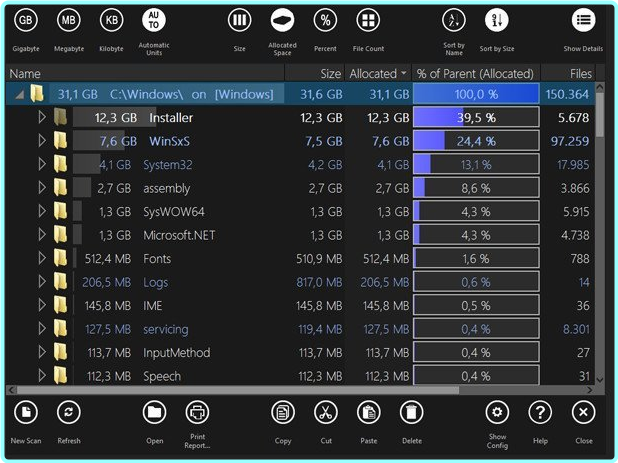Delete the selected item

click(411, 412)
